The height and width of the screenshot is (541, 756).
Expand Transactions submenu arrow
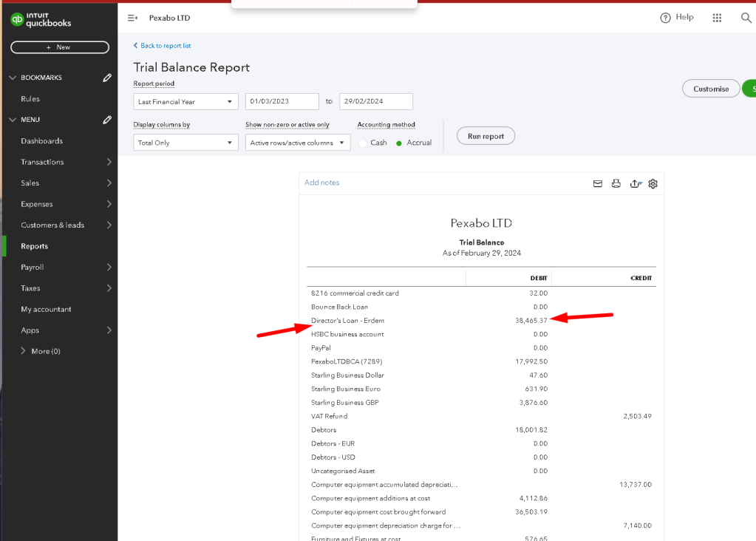coord(109,162)
